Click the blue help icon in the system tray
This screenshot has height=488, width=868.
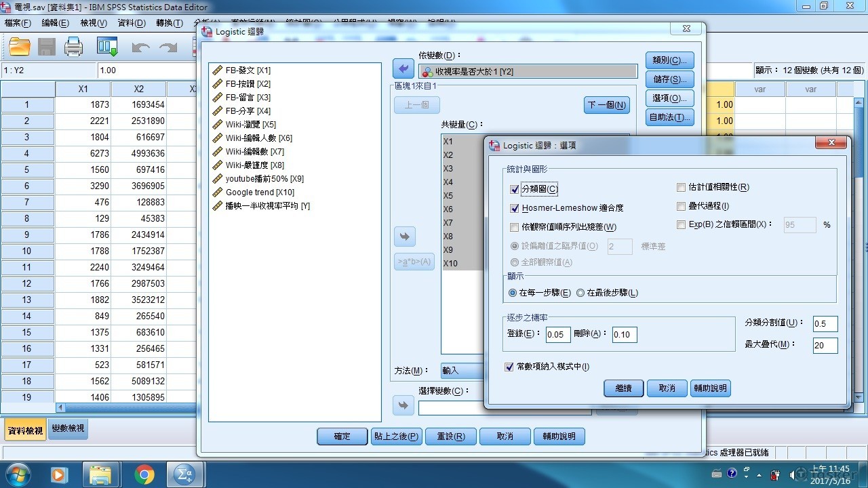click(732, 474)
